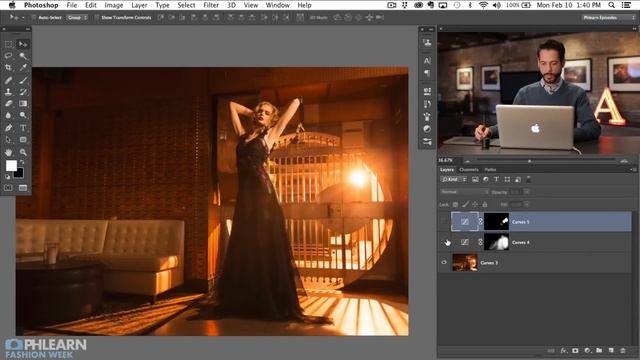Select the Rectangle shape tool

pyautogui.click(x=23, y=140)
